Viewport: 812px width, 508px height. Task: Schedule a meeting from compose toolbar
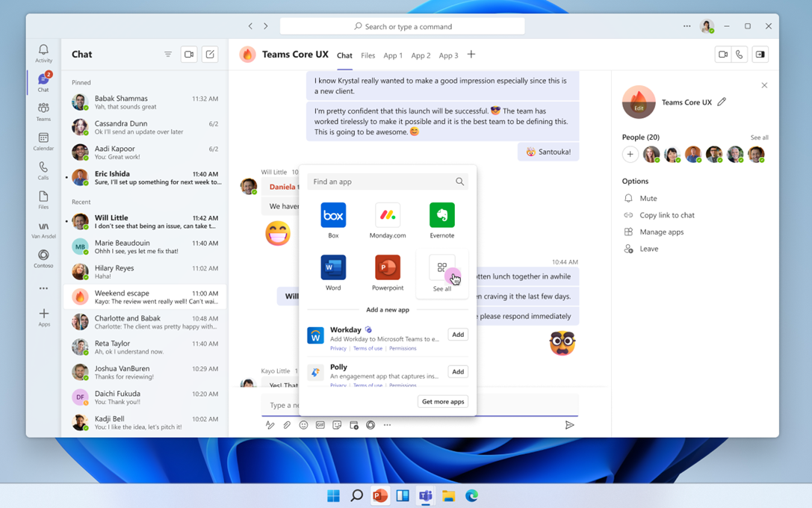click(x=353, y=425)
